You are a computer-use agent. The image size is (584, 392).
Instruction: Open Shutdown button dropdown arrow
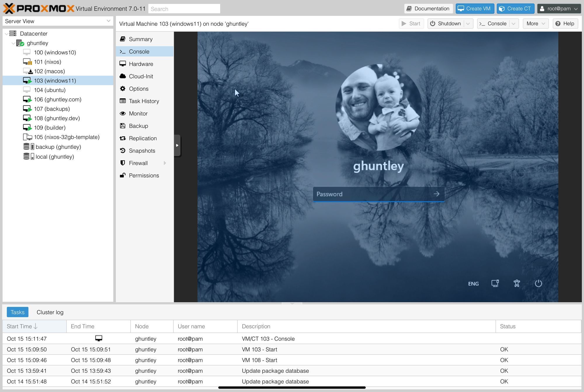pyautogui.click(x=468, y=24)
